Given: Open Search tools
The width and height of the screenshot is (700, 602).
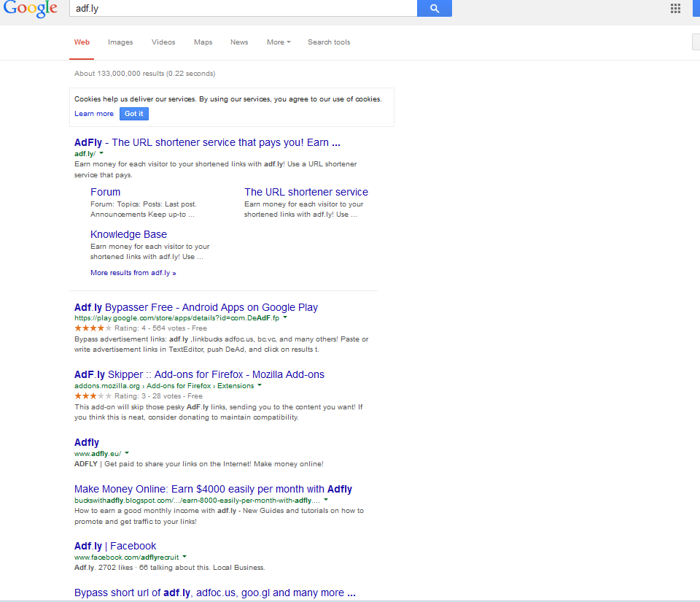Looking at the screenshot, I should pyautogui.click(x=329, y=42).
